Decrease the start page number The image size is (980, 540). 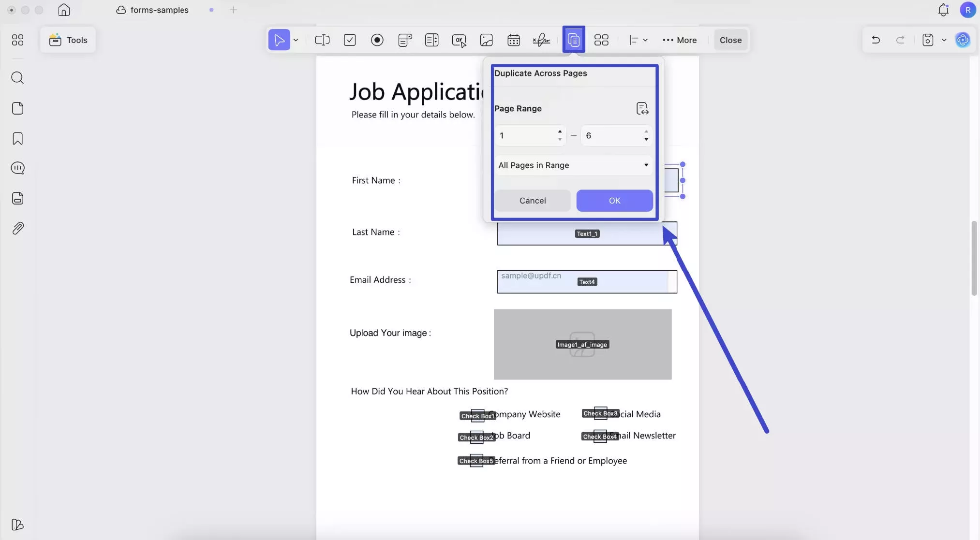[x=560, y=140]
